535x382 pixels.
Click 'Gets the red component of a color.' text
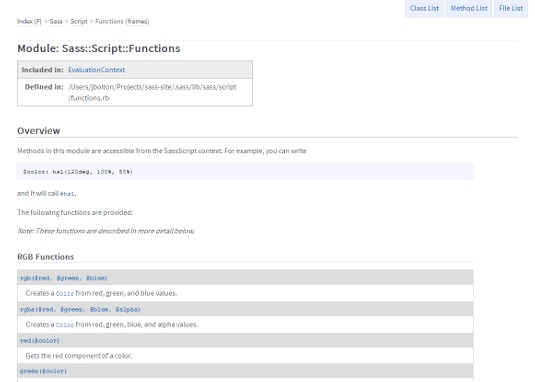coord(79,356)
